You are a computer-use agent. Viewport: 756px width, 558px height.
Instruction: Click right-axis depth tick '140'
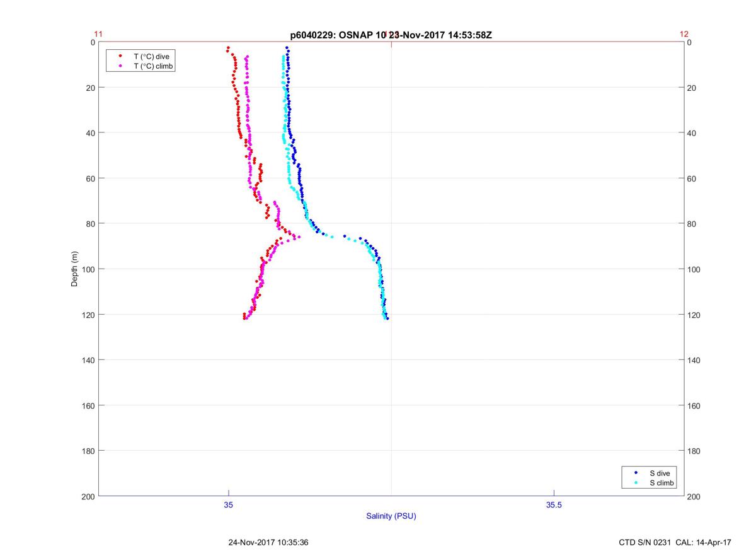click(x=694, y=360)
